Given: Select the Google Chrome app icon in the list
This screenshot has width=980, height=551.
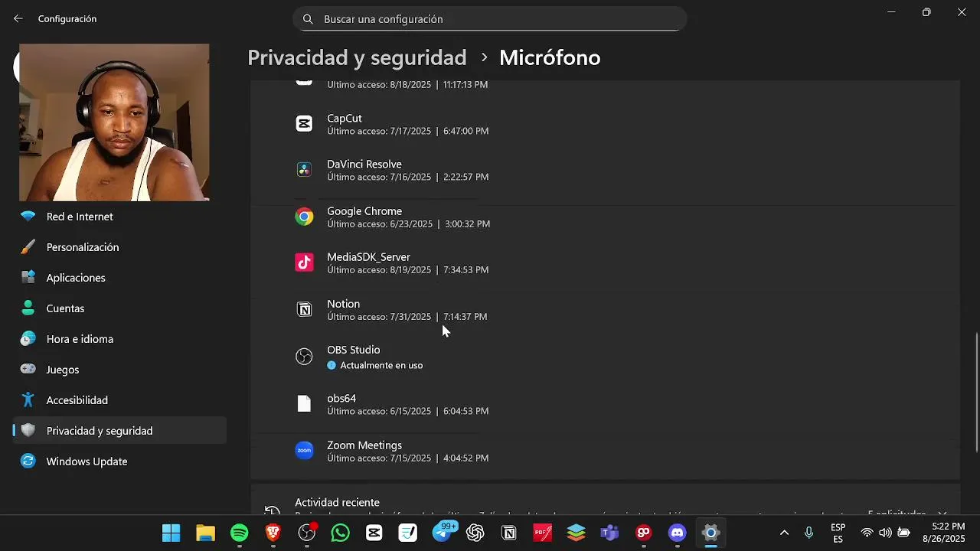Looking at the screenshot, I should 304,217.
